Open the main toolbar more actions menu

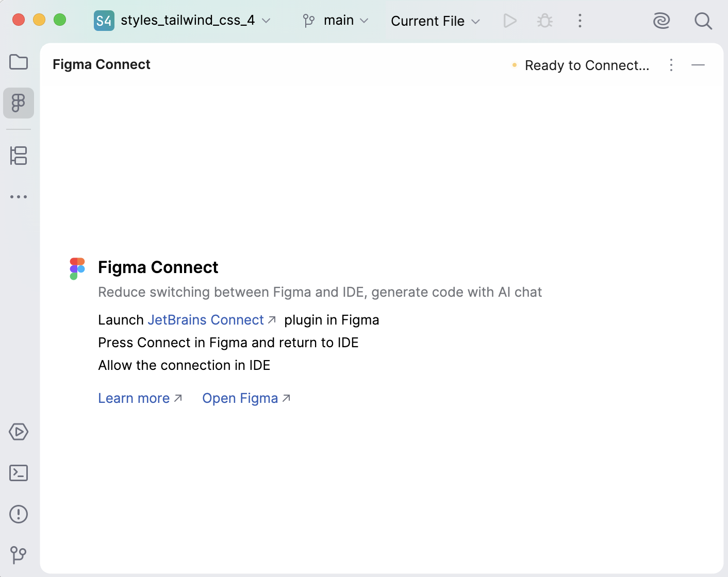coord(580,21)
